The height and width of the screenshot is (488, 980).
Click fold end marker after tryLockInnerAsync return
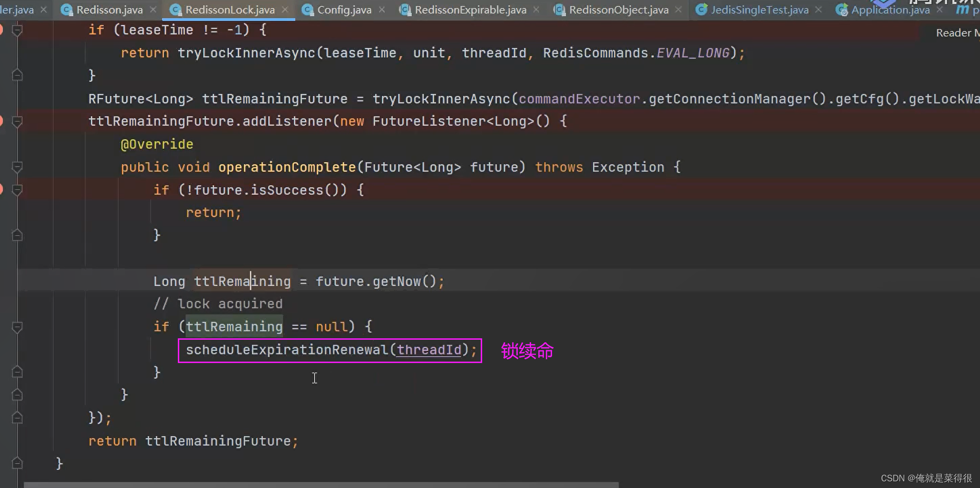pyautogui.click(x=17, y=75)
